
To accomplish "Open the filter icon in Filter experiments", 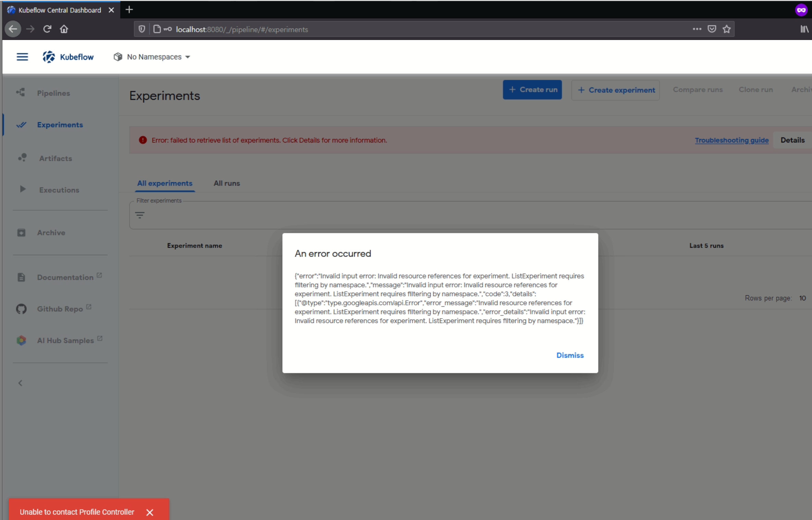I will pyautogui.click(x=140, y=215).
